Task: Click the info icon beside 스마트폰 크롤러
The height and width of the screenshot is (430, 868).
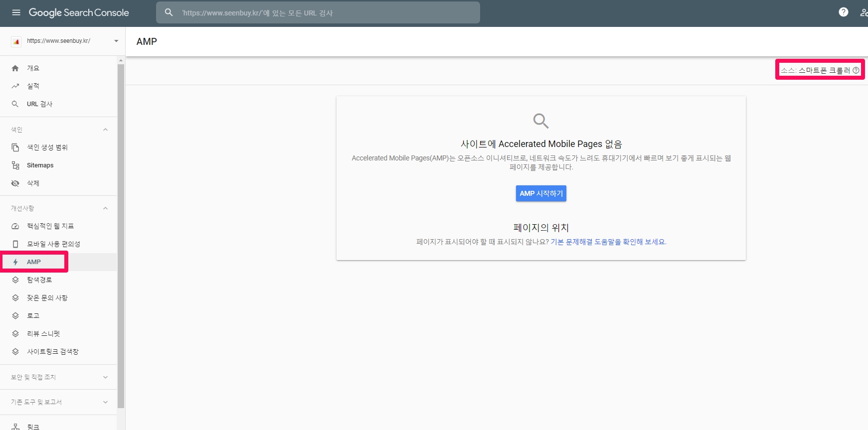Action: pos(856,70)
